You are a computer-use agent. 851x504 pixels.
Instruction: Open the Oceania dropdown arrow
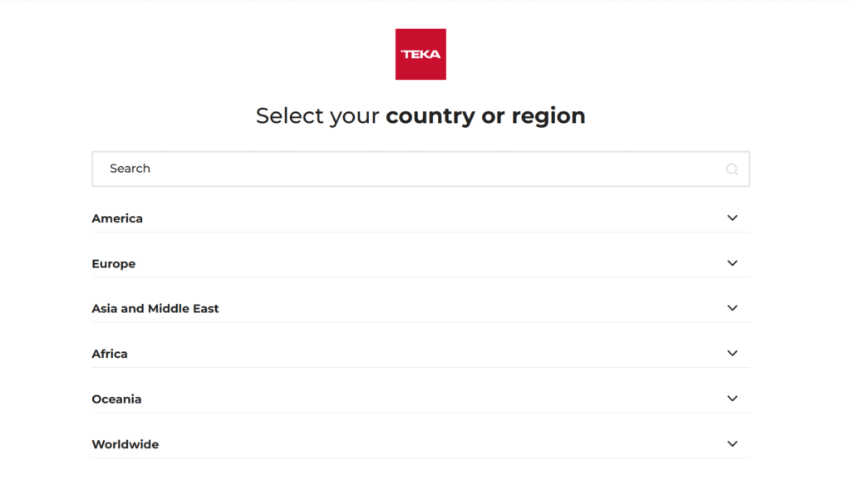tap(733, 398)
